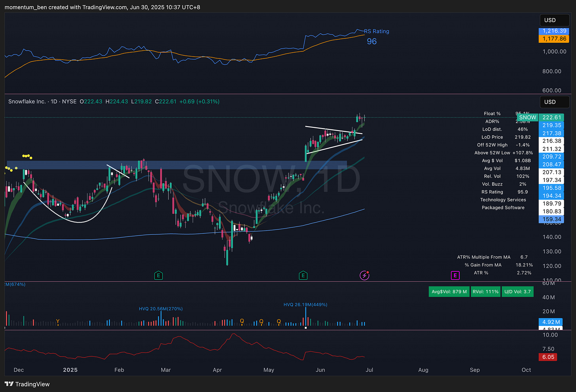Click the Off 52W High -1.4% value
This screenshot has width=576, height=392.
[523, 145]
